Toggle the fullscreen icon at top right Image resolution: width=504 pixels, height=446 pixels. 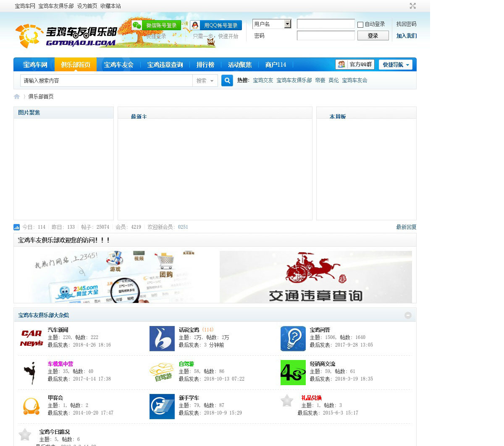(412, 6)
